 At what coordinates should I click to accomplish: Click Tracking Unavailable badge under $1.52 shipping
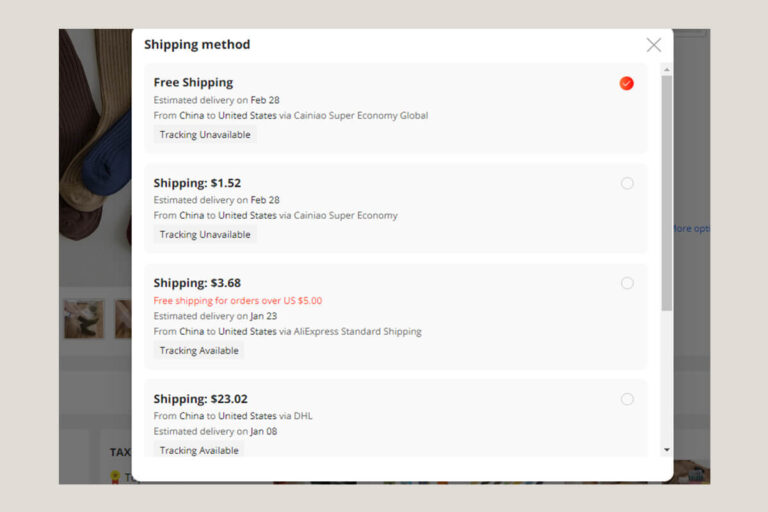point(205,235)
